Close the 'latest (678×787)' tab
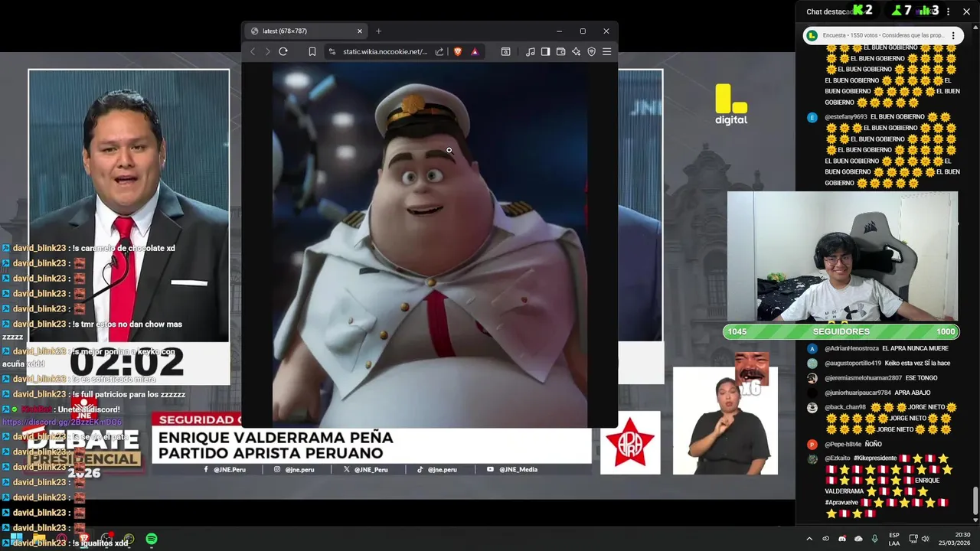Image resolution: width=980 pixels, height=551 pixels. click(360, 31)
